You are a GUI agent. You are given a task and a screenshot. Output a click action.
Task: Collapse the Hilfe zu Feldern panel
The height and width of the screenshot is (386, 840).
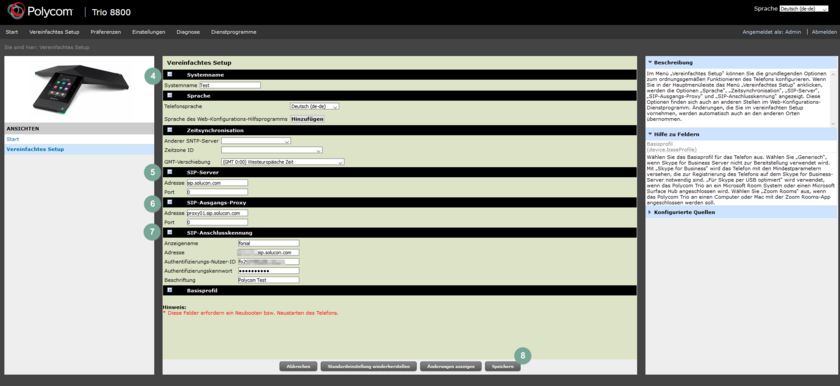click(x=650, y=134)
